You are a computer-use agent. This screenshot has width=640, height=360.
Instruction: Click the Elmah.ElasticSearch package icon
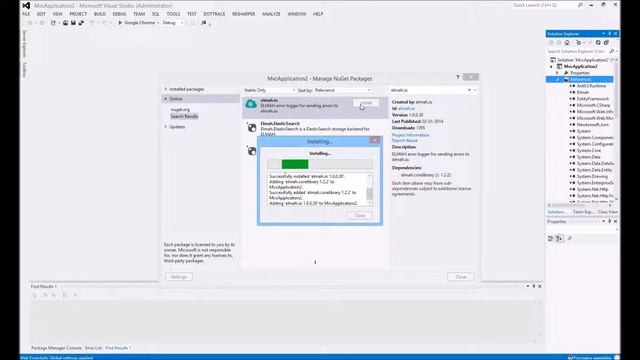click(x=252, y=128)
